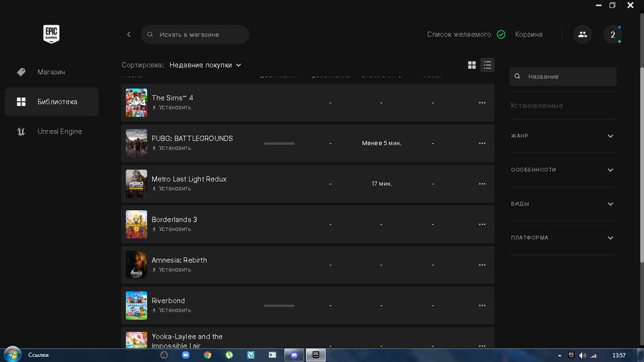Open more options for Borderlands 3
The image size is (644, 362).
[482, 224]
